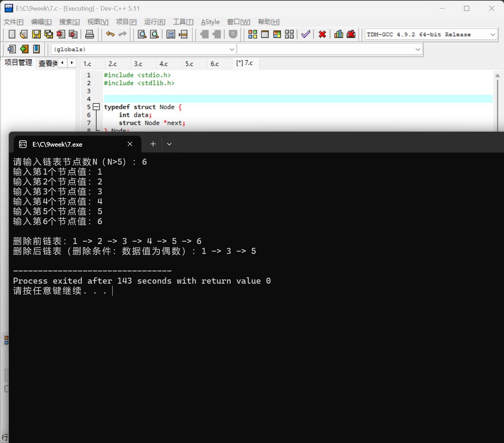Click line 4 highlighted in the editor
Screen dimensions: 504x443
pyautogui.click(x=298, y=99)
